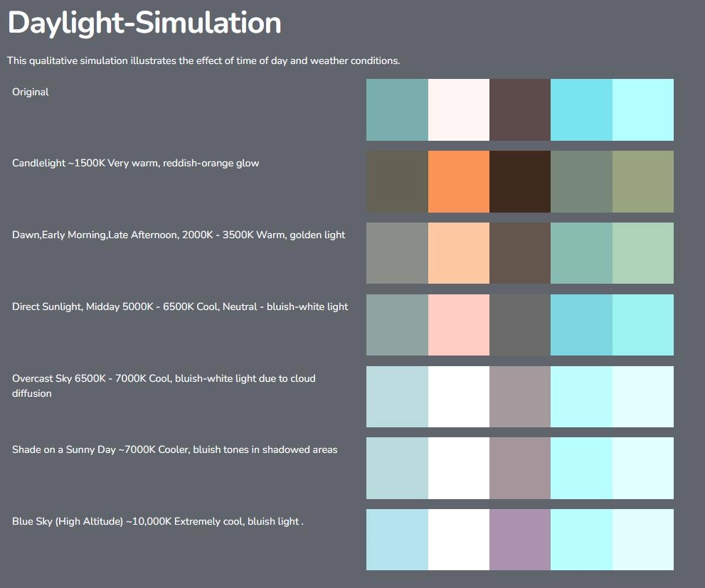
Task: Click the Daylight-Simulation heading
Action: coord(144,23)
